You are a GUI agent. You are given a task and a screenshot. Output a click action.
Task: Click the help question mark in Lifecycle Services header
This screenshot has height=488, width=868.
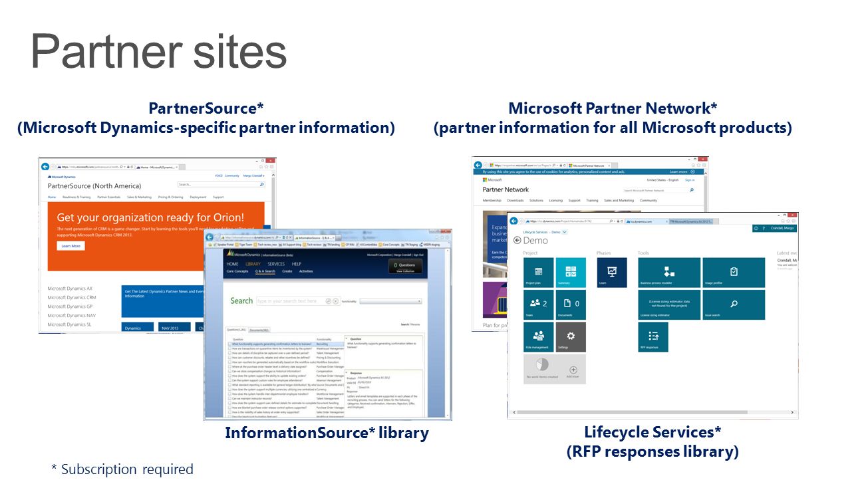coord(764,228)
